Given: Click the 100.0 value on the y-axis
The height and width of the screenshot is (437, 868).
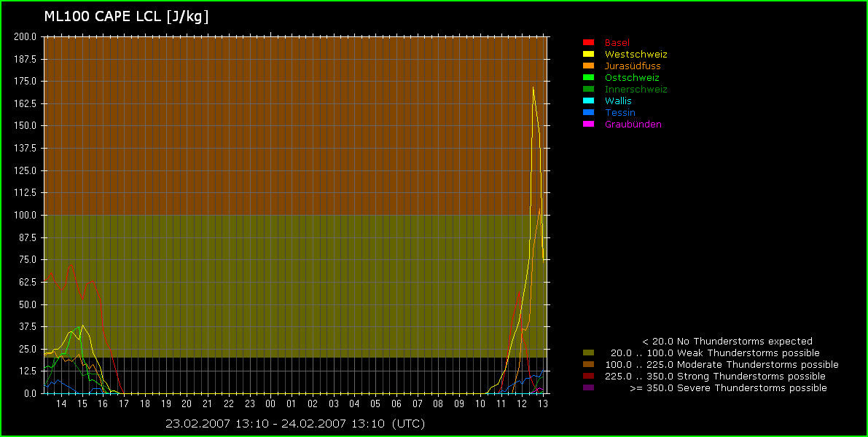Looking at the screenshot, I should click(x=26, y=215).
